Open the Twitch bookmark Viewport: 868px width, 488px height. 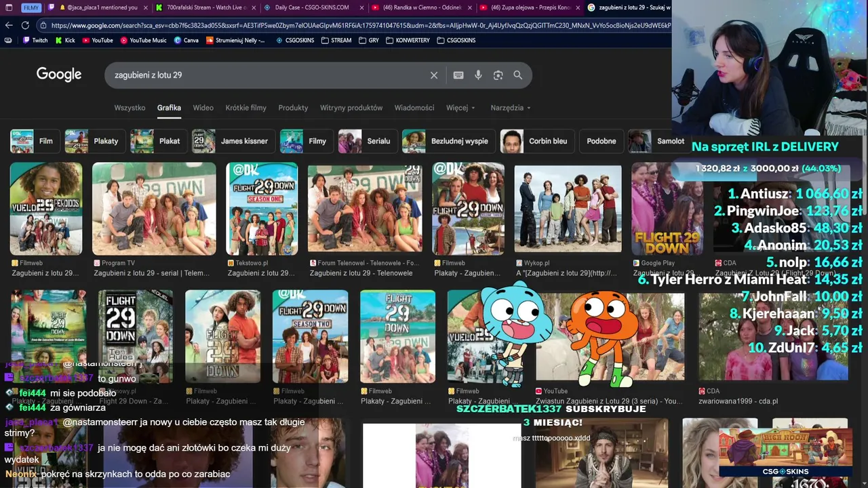click(x=35, y=40)
